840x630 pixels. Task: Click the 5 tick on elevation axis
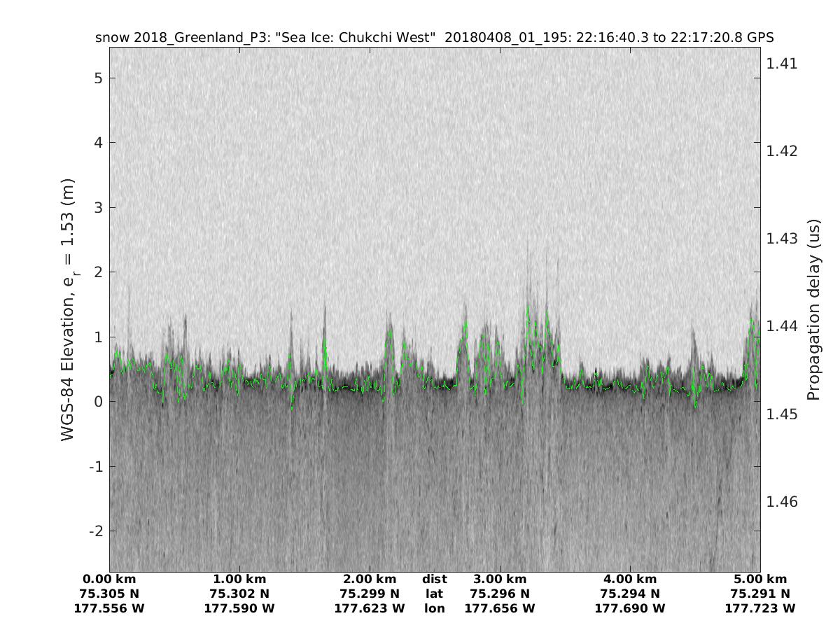(99, 78)
